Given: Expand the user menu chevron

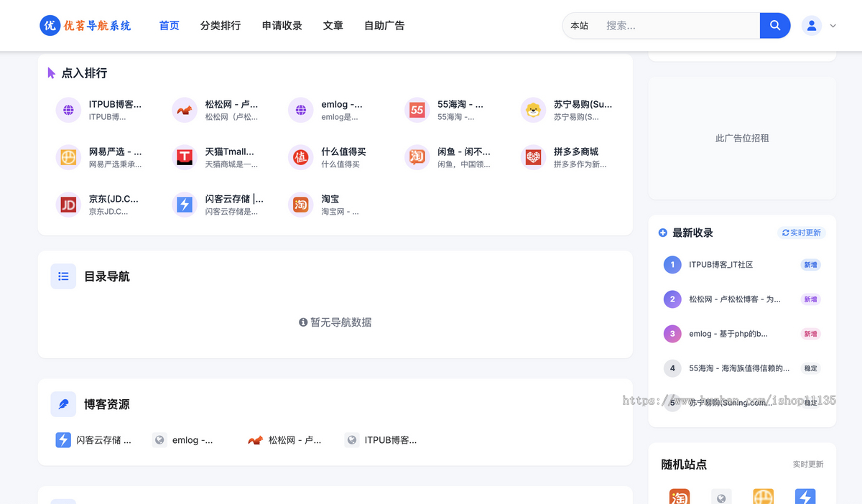Looking at the screenshot, I should 833,26.
